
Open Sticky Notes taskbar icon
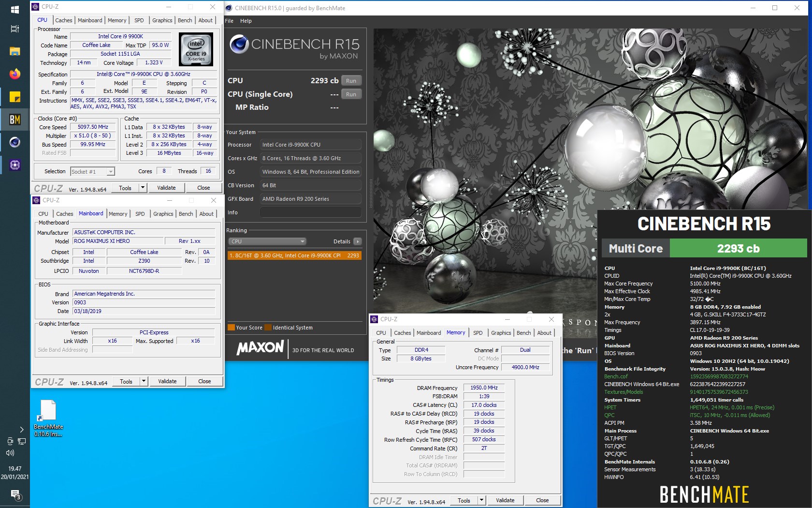pos(14,97)
